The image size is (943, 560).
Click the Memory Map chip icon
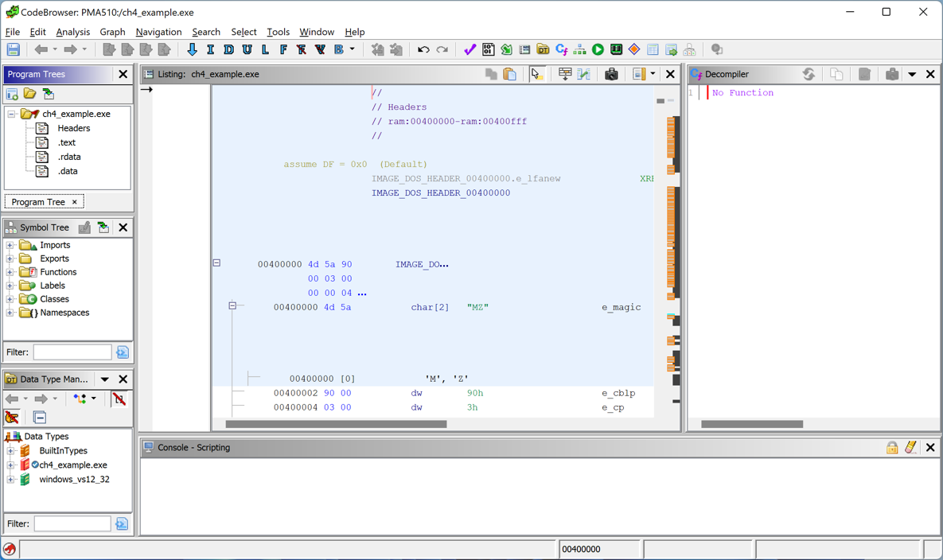[616, 50]
